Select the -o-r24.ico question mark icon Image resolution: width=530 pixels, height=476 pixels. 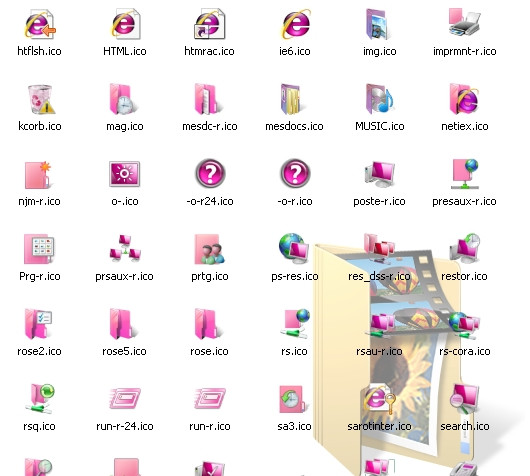210,173
